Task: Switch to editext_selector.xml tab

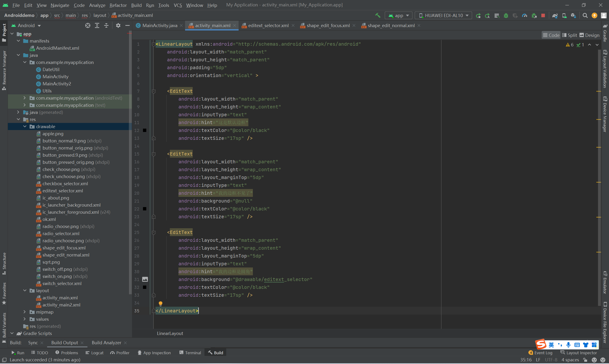Action: pyautogui.click(x=268, y=25)
